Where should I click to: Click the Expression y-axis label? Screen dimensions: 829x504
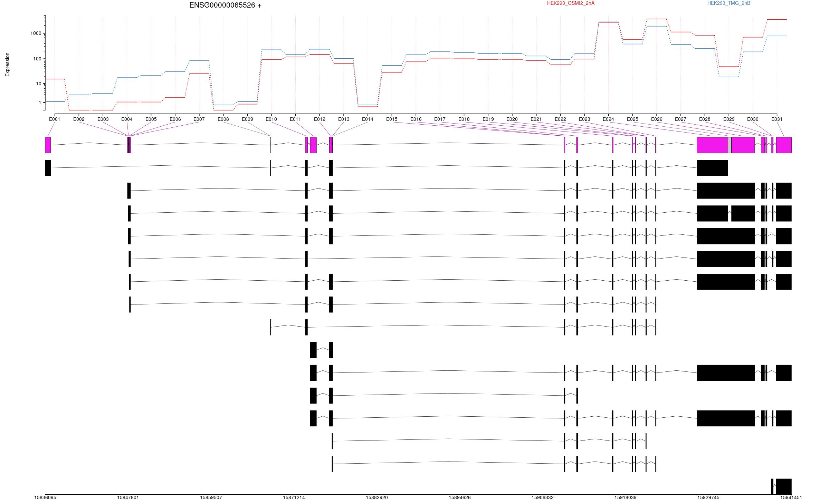(x=7, y=65)
